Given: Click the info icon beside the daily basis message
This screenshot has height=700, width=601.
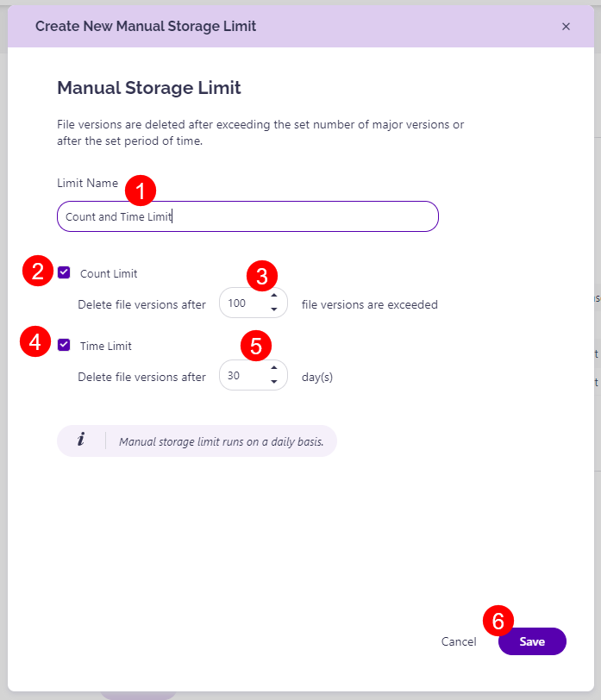Looking at the screenshot, I should 81,440.
